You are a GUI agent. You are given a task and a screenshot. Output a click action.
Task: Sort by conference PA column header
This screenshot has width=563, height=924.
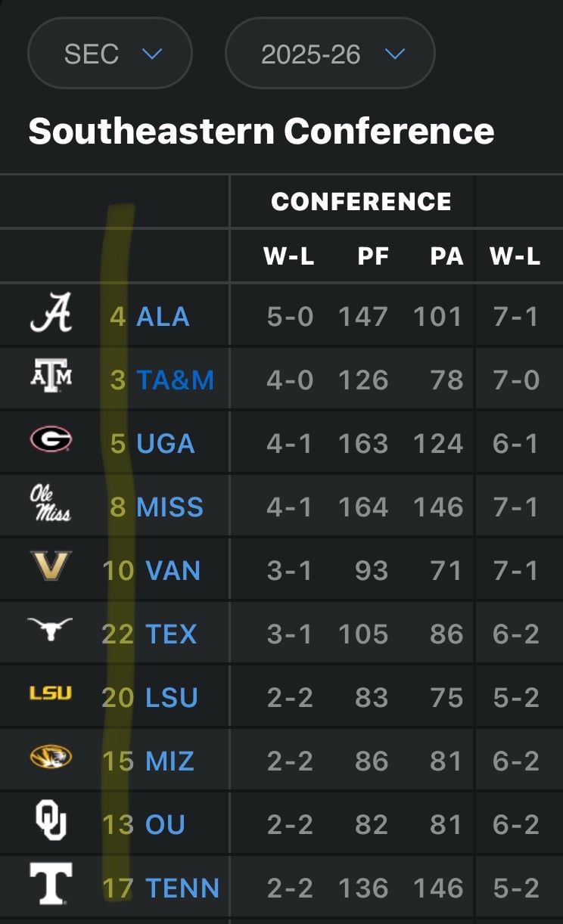446,256
